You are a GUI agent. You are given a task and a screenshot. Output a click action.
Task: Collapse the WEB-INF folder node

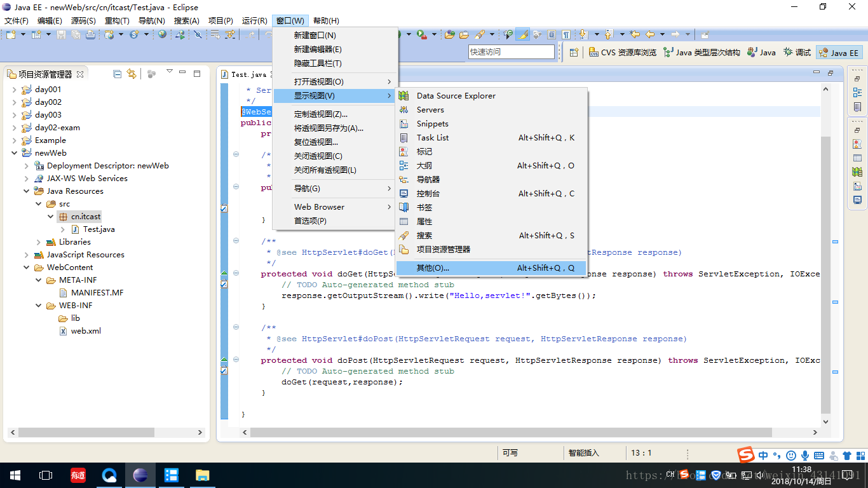pos(38,306)
